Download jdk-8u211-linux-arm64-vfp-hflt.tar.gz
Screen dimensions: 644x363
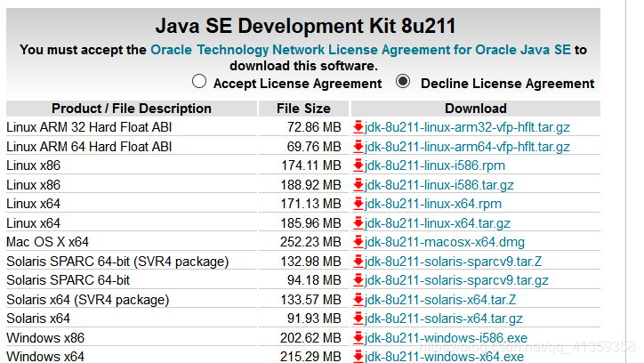point(467,147)
